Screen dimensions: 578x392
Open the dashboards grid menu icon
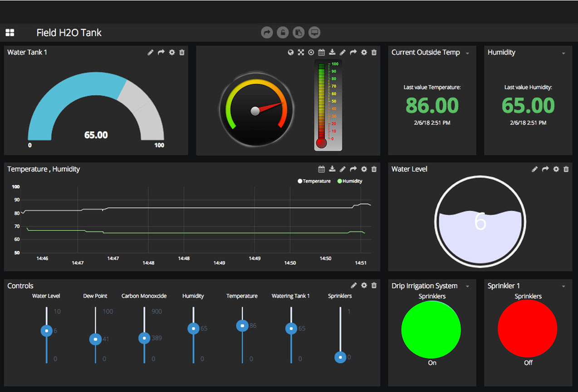coord(10,33)
